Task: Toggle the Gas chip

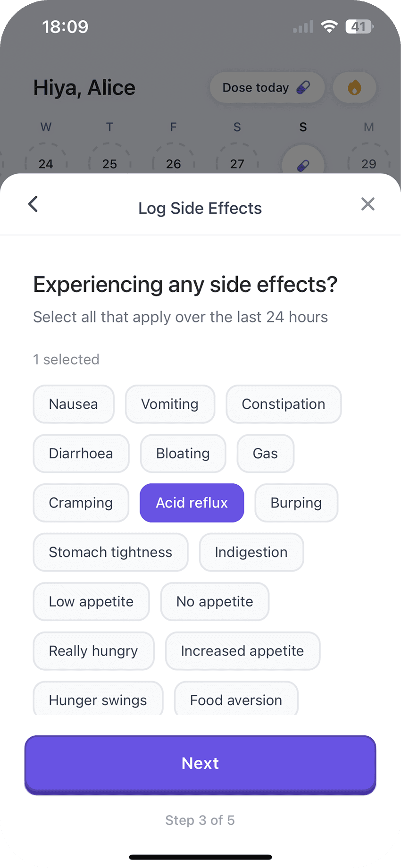Action: tap(265, 454)
